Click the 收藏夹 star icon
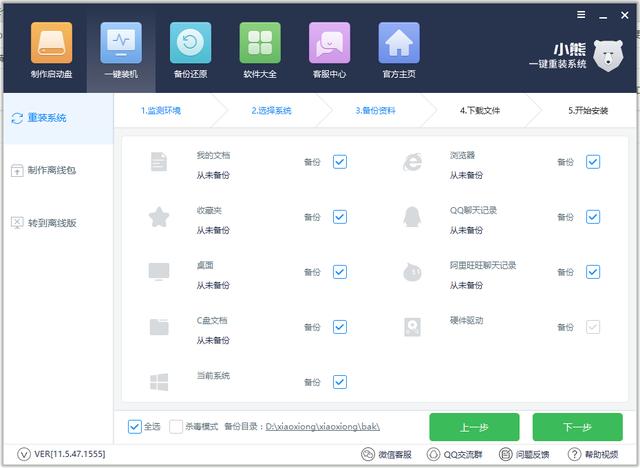Image resolution: width=640 pixels, height=468 pixels. (x=159, y=217)
